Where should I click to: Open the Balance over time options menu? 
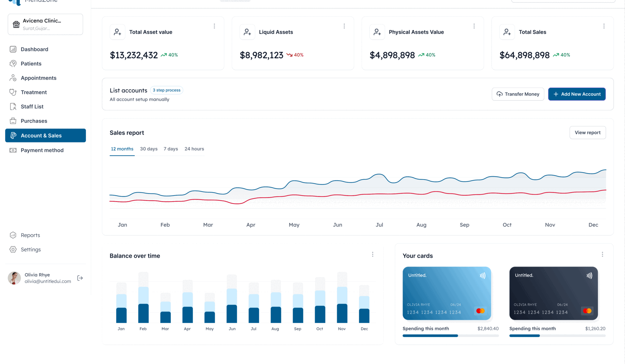tap(373, 254)
